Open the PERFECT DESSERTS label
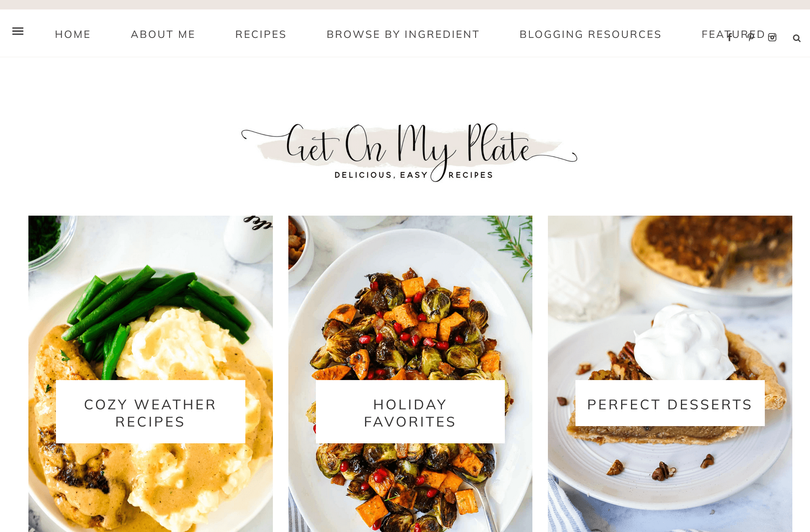The width and height of the screenshot is (810, 532). click(x=670, y=404)
